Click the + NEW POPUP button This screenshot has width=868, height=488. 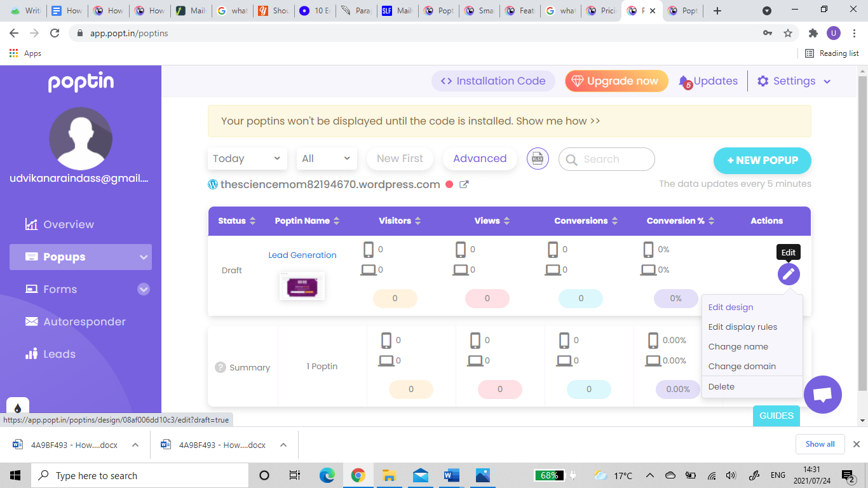[x=763, y=160]
